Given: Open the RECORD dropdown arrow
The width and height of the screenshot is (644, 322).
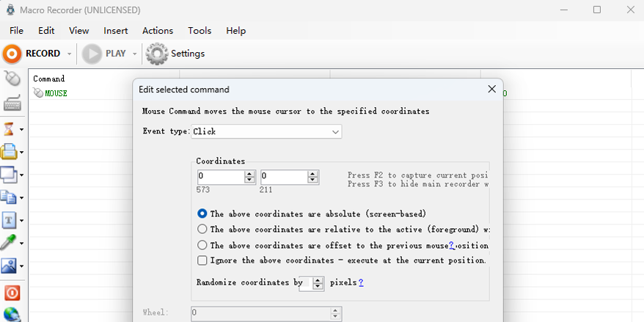Looking at the screenshot, I should pyautogui.click(x=69, y=54).
